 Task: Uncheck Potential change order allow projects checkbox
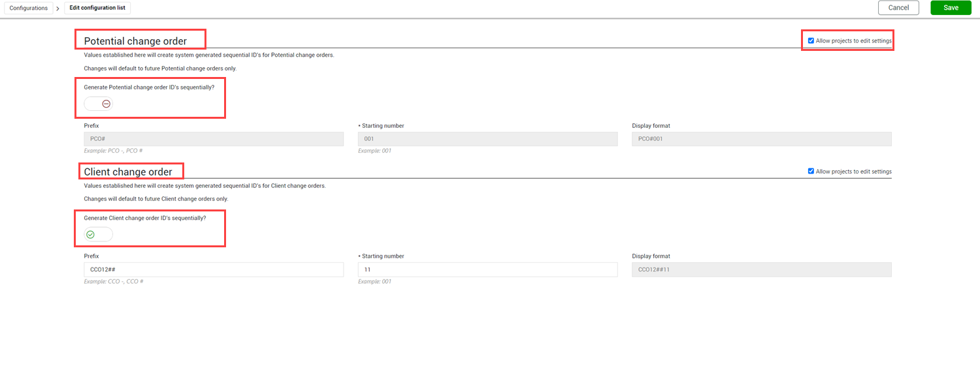click(x=811, y=40)
